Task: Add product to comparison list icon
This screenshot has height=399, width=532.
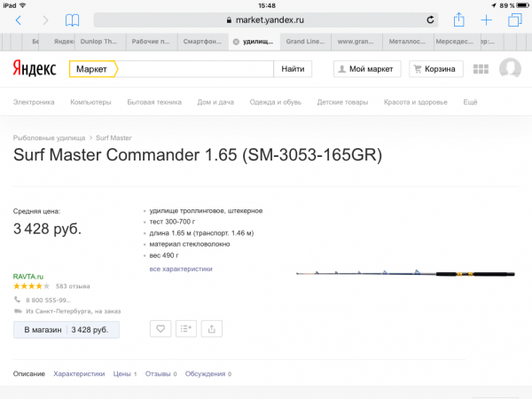Action: tap(186, 329)
